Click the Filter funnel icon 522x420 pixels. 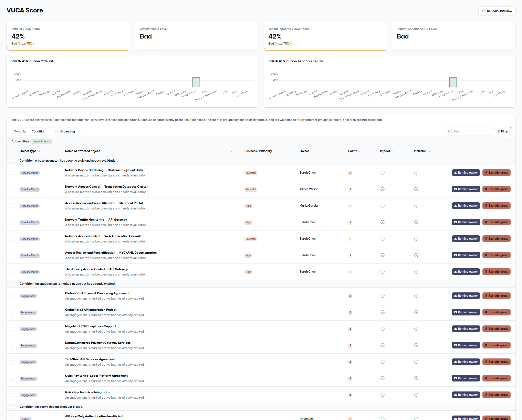click(x=499, y=131)
